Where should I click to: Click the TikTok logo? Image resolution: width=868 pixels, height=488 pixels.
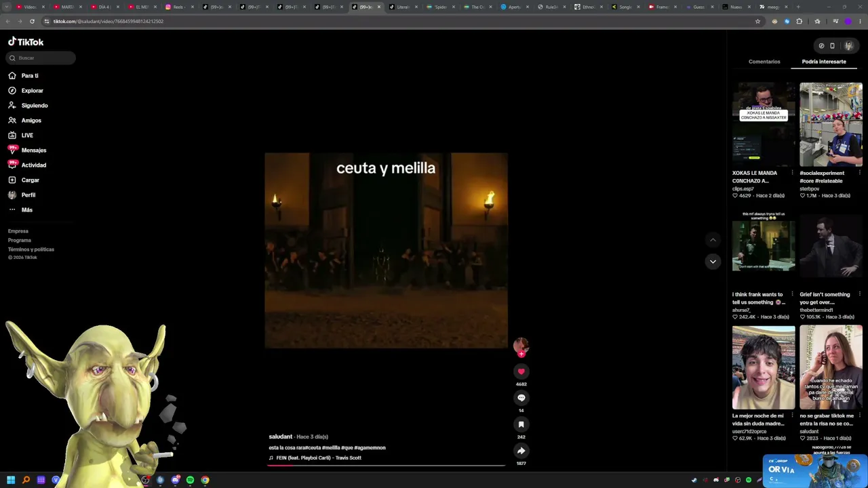(x=26, y=41)
